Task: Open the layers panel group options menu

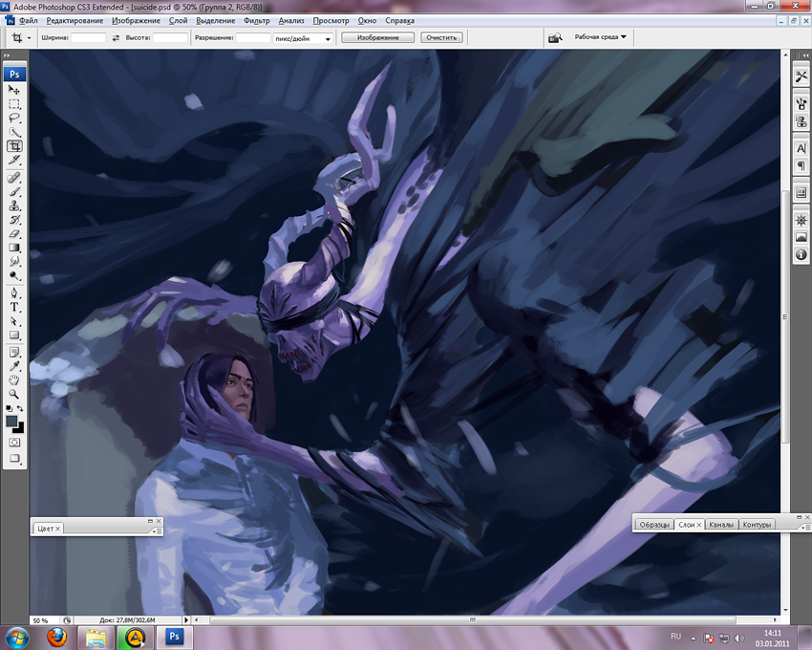Action: click(805, 527)
